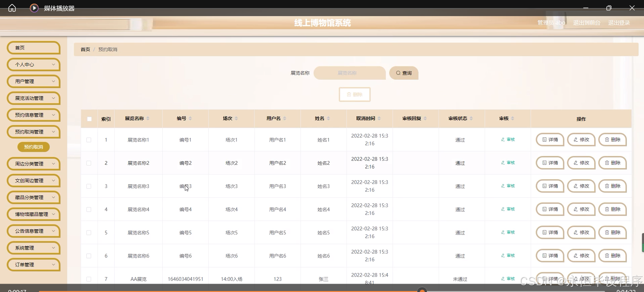The image size is (644, 292).
Task: Click 退出到前台 in header
Action: tap(587, 23)
